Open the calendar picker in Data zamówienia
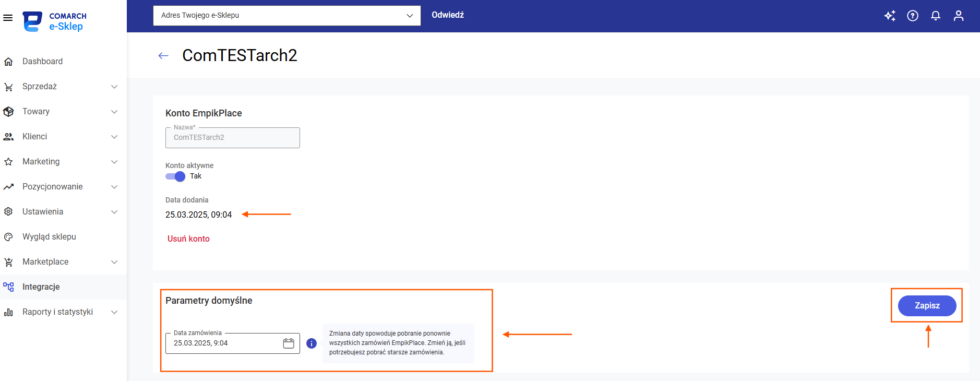The width and height of the screenshot is (980, 381). click(289, 343)
